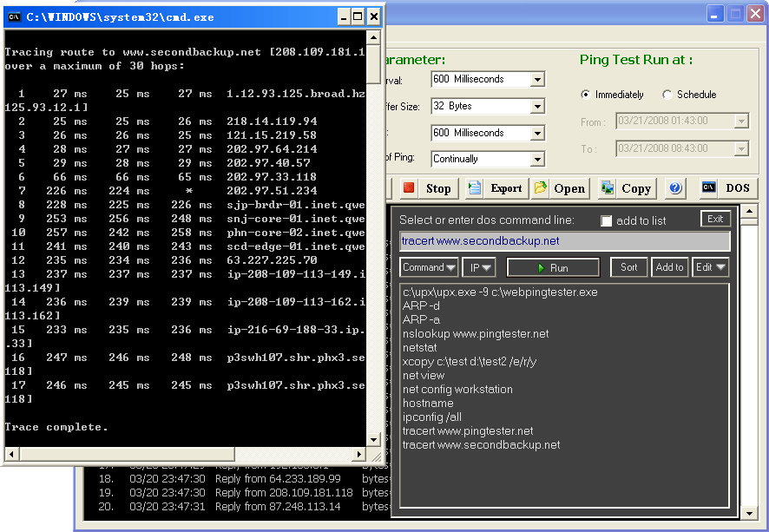Click the cmd.exe title bar icon
Screen dimensions: 769x532
[x=14, y=17]
